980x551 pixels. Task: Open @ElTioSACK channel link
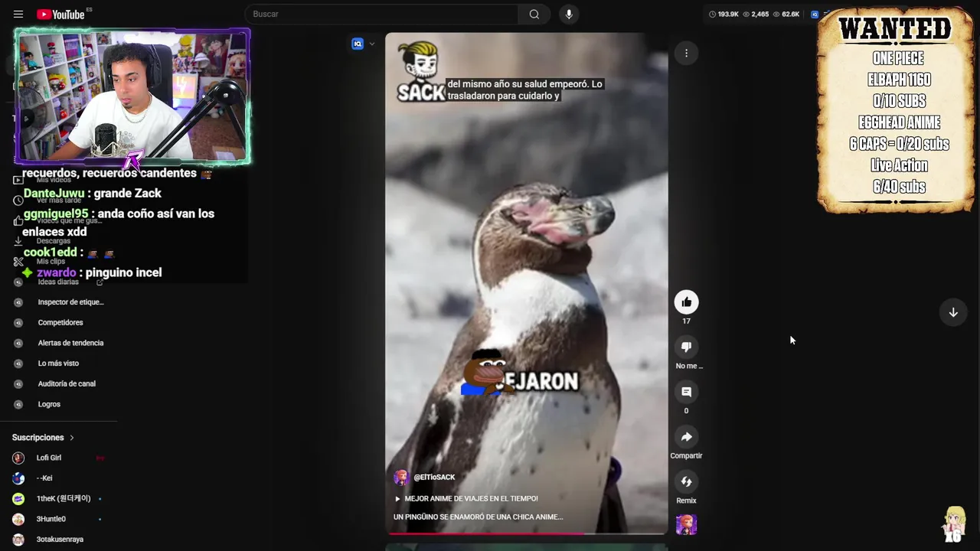[x=434, y=477]
